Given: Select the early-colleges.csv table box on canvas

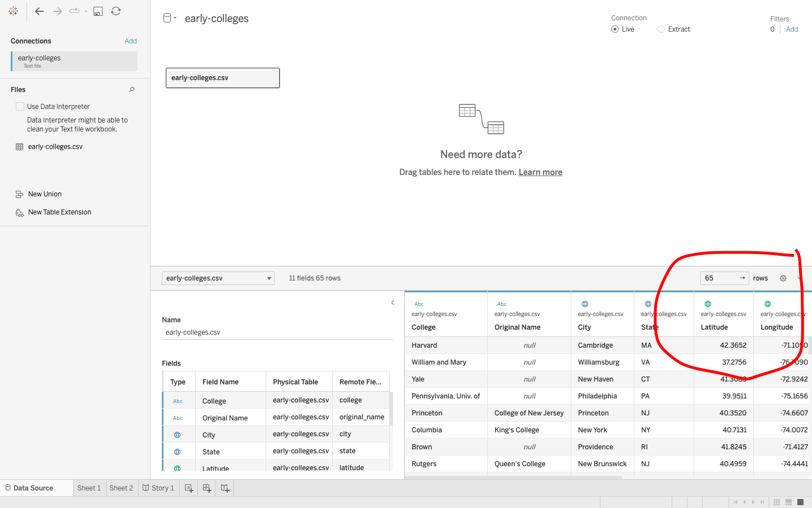Looking at the screenshot, I should pyautogui.click(x=223, y=78).
